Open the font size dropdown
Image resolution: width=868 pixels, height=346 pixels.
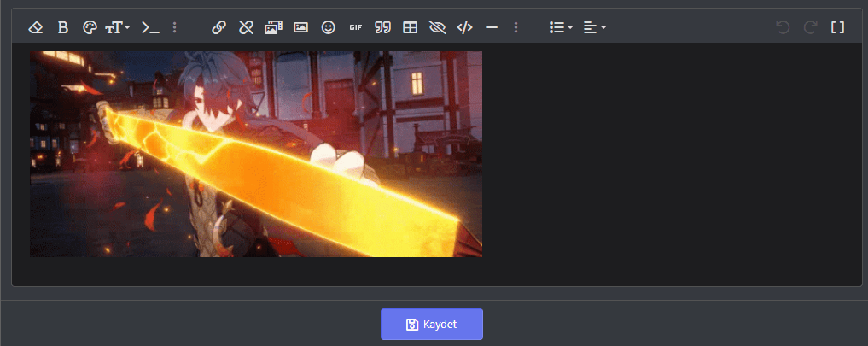(118, 27)
